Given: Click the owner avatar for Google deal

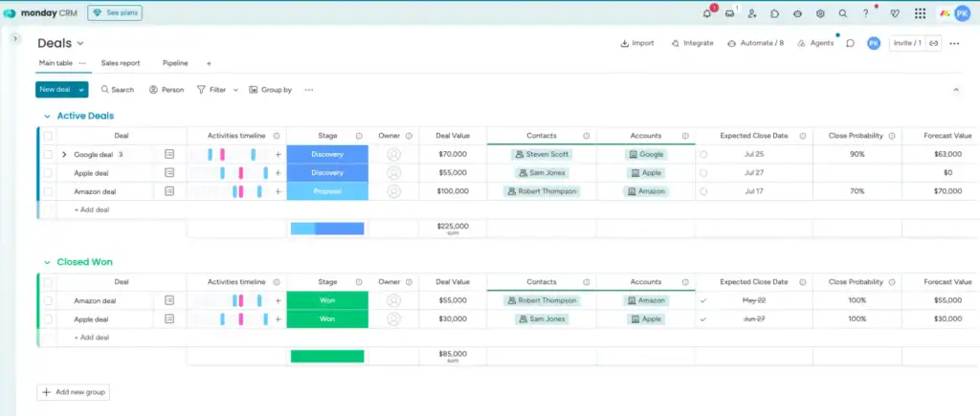Looking at the screenshot, I should tap(393, 154).
